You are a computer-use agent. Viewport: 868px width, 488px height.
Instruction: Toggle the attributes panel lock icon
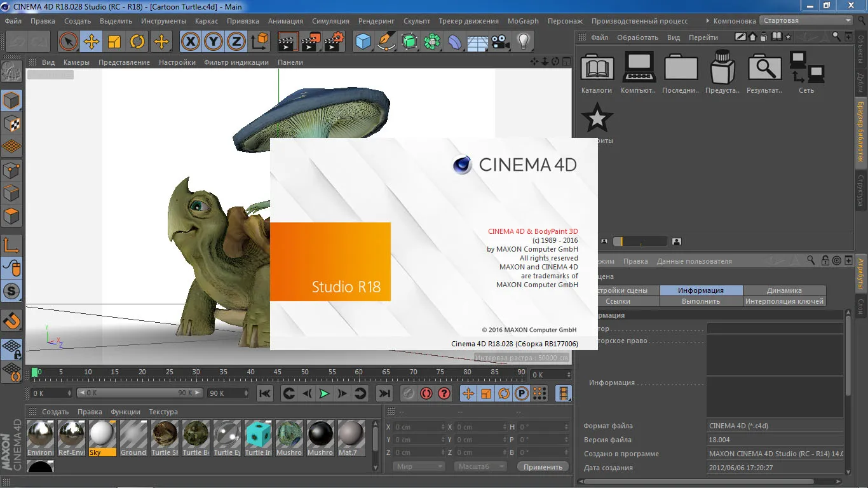point(825,261)
